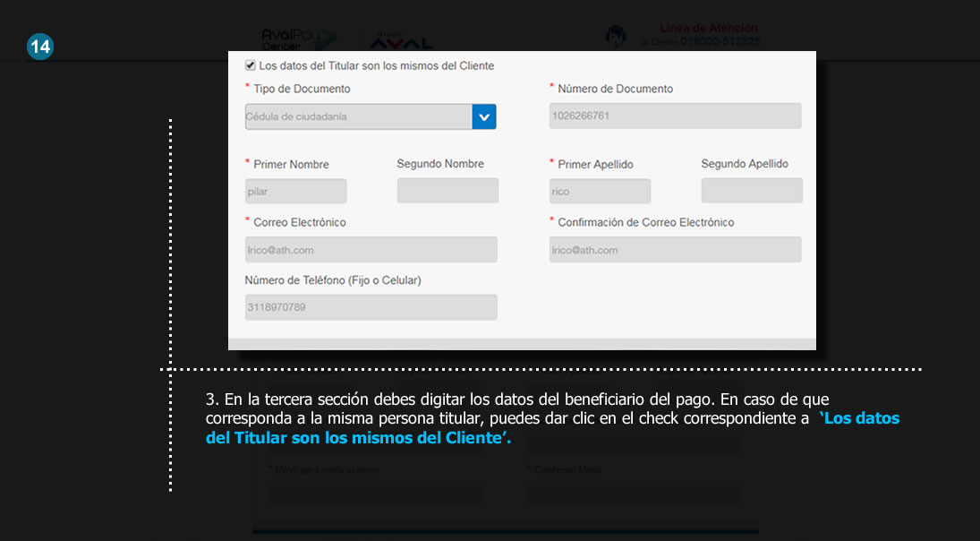980x541 pixels.
Task: Click the empty Segundo Nombre field
Action: [x=447, y=191]
